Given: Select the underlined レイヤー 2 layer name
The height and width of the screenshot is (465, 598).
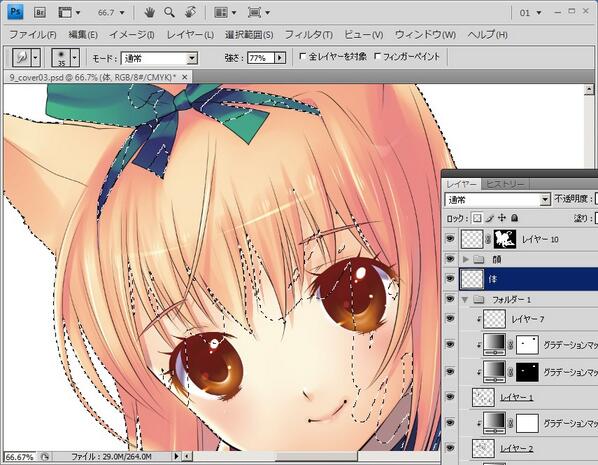Looking at the screenshot, I should (516, 448).
